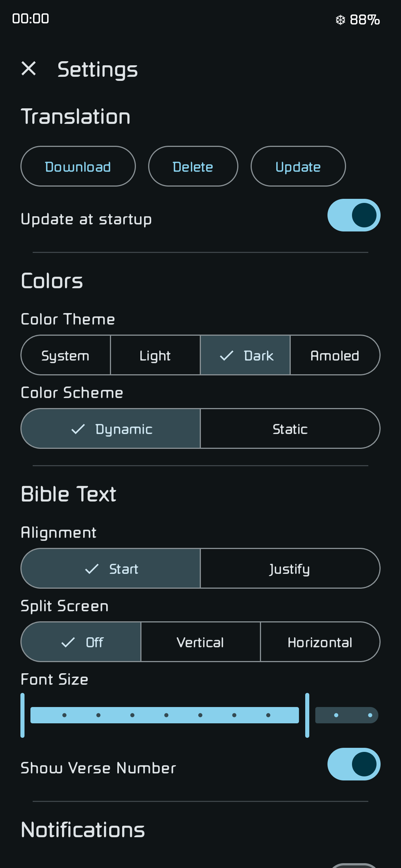
Task: Turn split screen Off
Action: 81,642
